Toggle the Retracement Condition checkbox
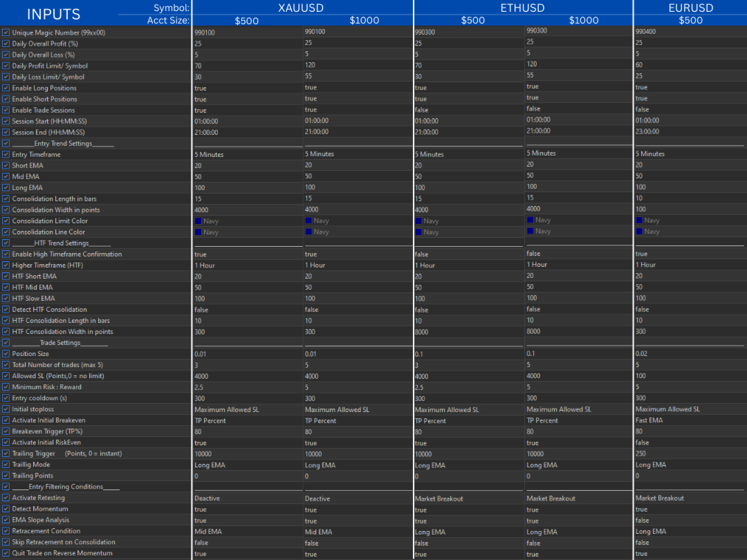This screenshot has width=747, height=560. [x=6, y=531]
